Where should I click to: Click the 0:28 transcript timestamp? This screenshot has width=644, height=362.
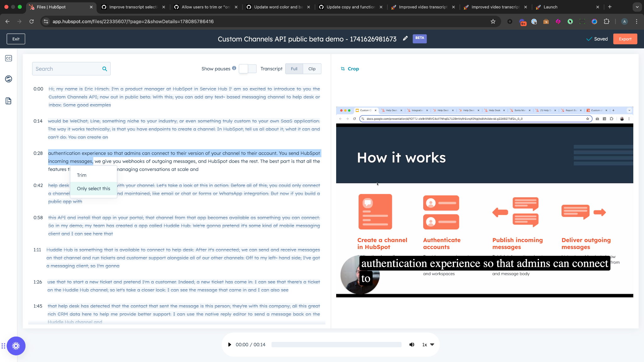click(x=38, y=153)
